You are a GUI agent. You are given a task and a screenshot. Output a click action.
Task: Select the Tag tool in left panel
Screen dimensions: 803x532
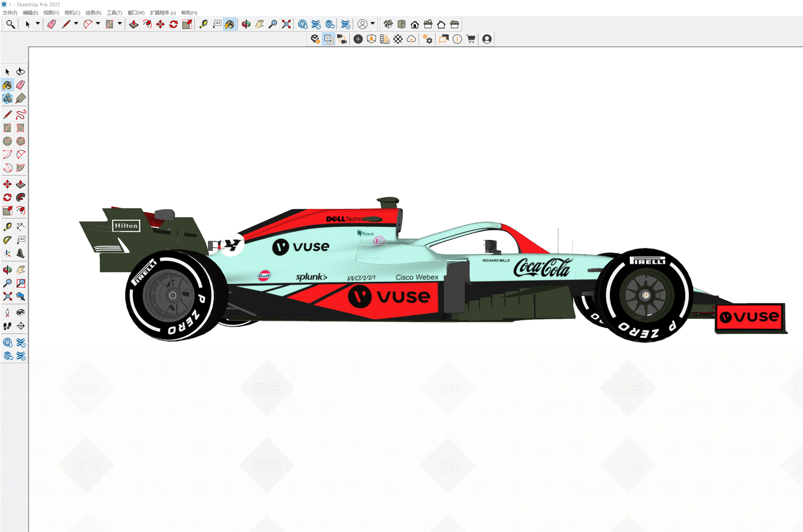tap(21, 98)
